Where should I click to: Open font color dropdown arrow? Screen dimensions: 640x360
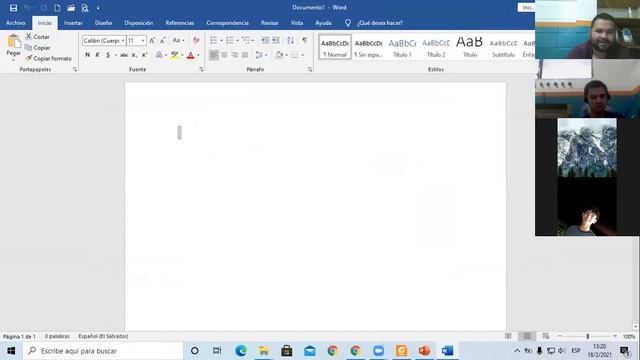pyautogui.click(x=198, y=55)
